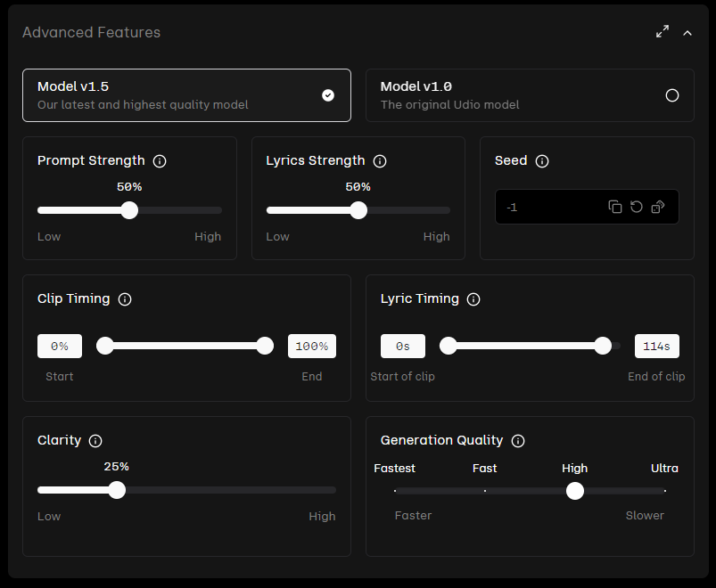Select the Model v1.0 option
Screen dimensions: 716x588
coord(530,95)
